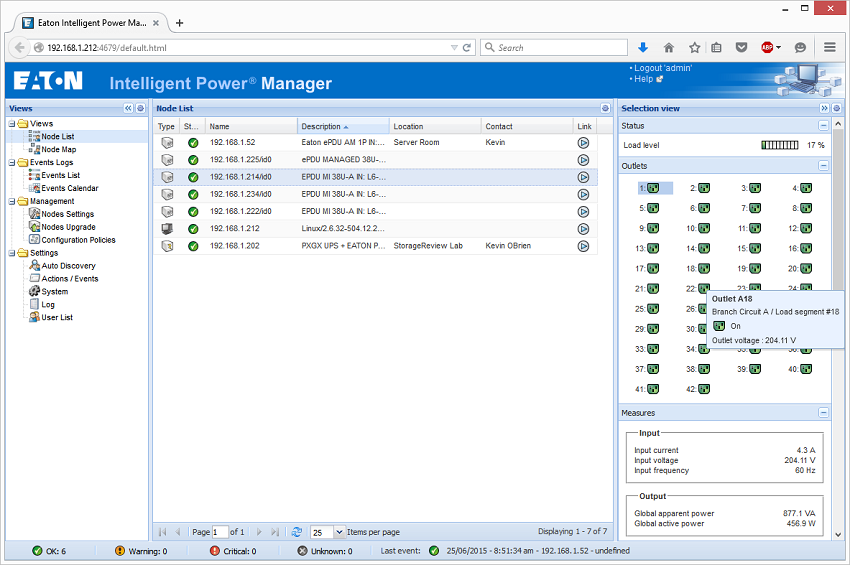Bookmark this page with star icon
Screen dimensions: 850x565
pyautogui.click(x=694, y=48)
